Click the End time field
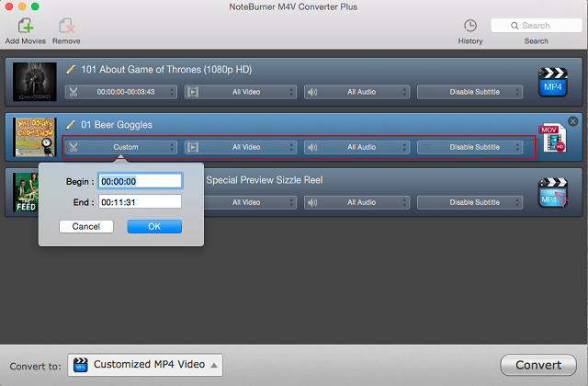 pyautogui.click(x=141, y=202)
